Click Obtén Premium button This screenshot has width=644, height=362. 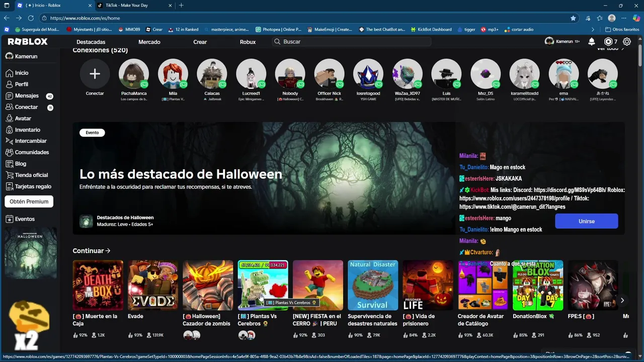tap(29, 202)
